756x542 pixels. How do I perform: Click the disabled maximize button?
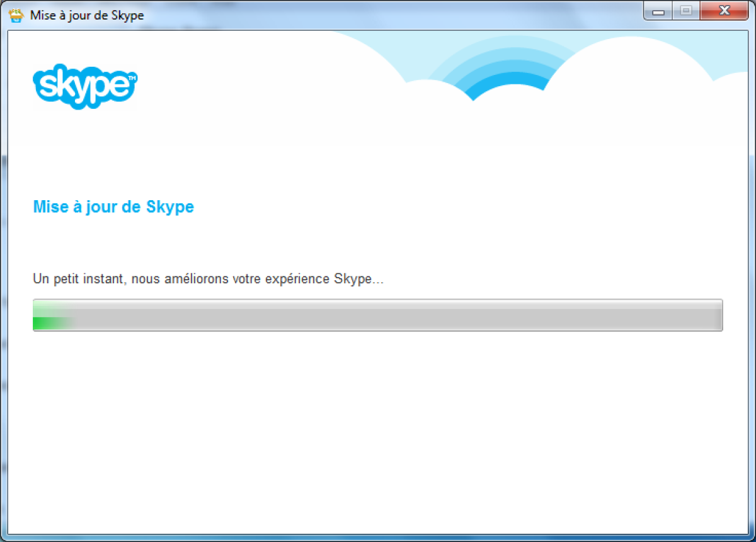[685, 11]
